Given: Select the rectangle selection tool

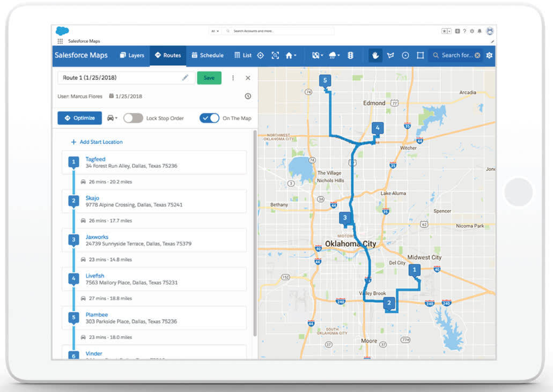Looking at the screenshot, I should tap(422, 55).
